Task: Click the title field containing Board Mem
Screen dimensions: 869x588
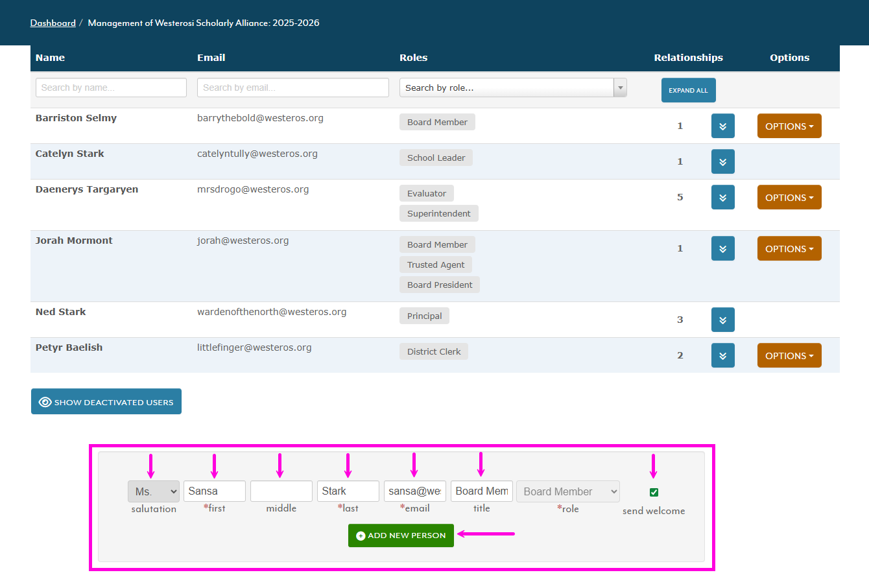Action: (482, 491)
